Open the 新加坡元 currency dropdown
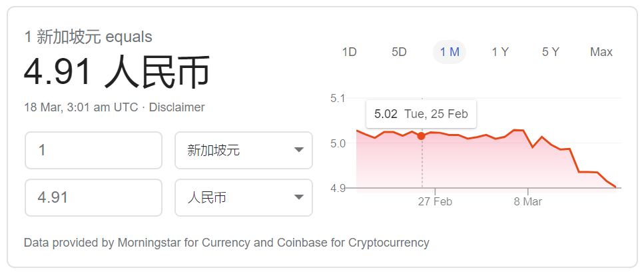Image resolution: width=644 pixels, height=274 pixels. pyautogui.click(x=243, y=150)
